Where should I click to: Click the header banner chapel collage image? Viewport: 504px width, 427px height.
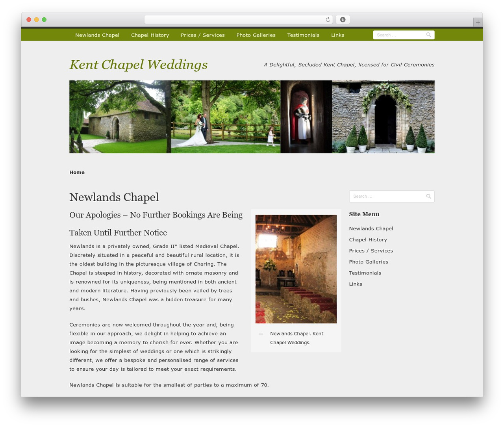(x=252, y=117)
